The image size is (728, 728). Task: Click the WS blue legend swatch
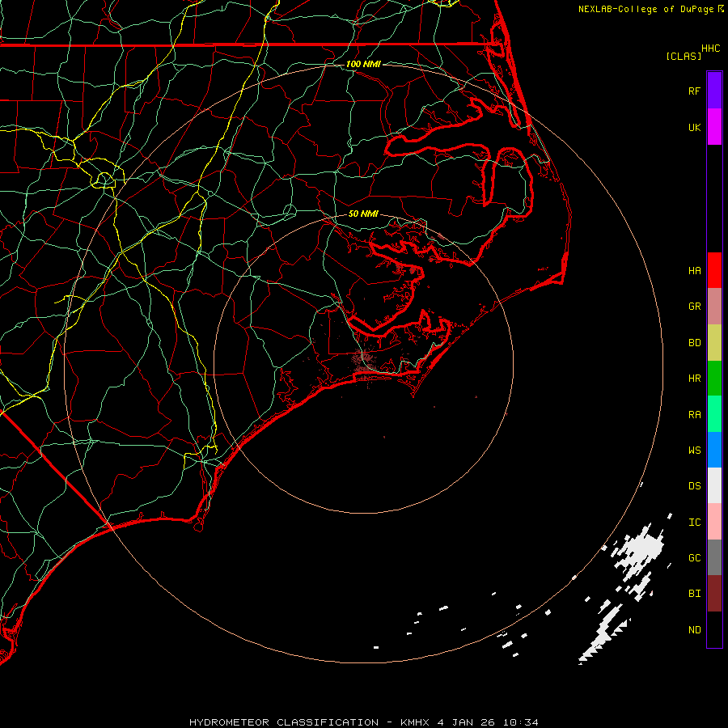[x=714, y=450]
